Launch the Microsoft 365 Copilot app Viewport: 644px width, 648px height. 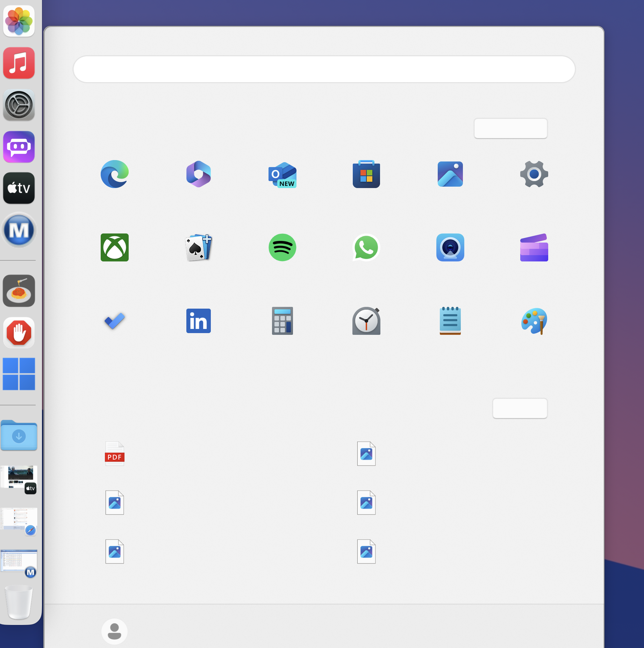pyautogui.click(x=199, y=174)
